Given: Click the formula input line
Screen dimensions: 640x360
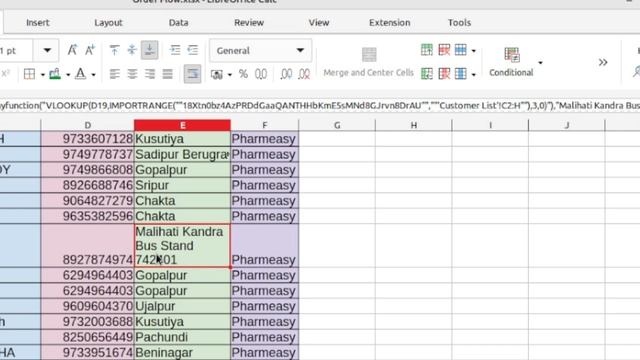Looking at the screenshot, I should [320, 106].
